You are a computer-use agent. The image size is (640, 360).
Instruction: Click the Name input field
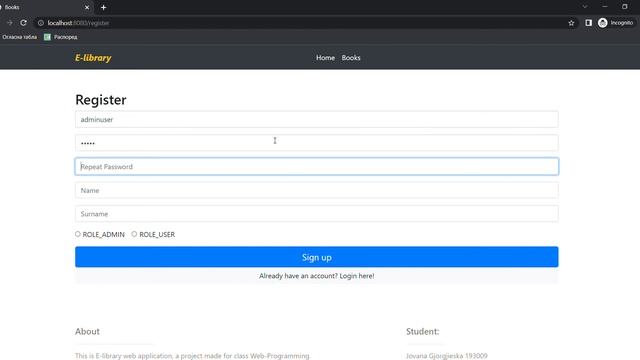[317, 190]
